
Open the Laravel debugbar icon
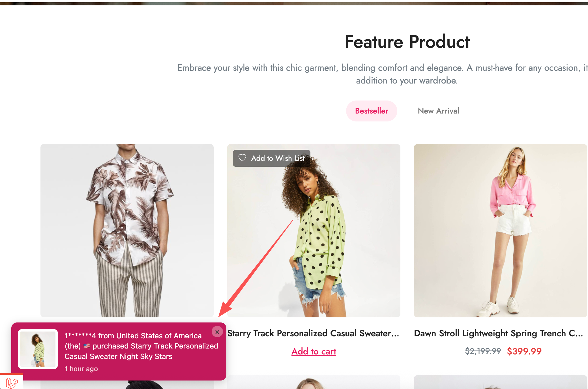tap(12, 383)
